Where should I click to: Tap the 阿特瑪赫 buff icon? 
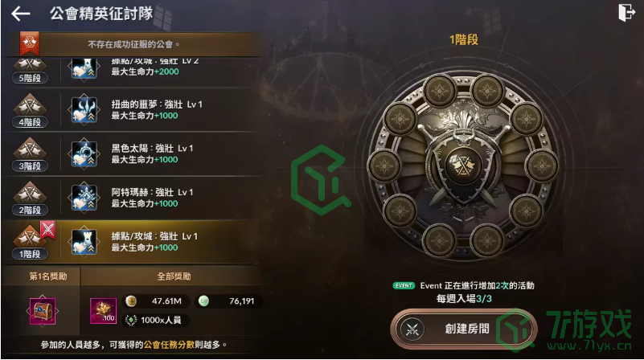click(x=84, y=198)
